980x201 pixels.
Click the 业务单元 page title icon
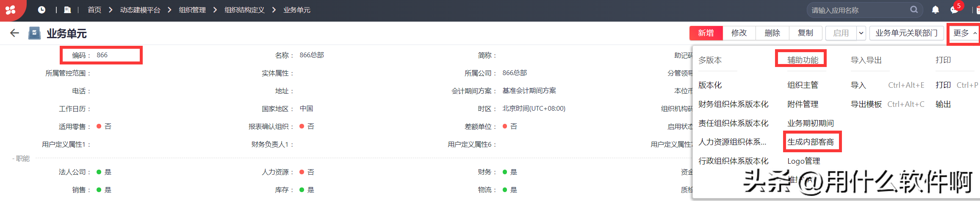34,33
